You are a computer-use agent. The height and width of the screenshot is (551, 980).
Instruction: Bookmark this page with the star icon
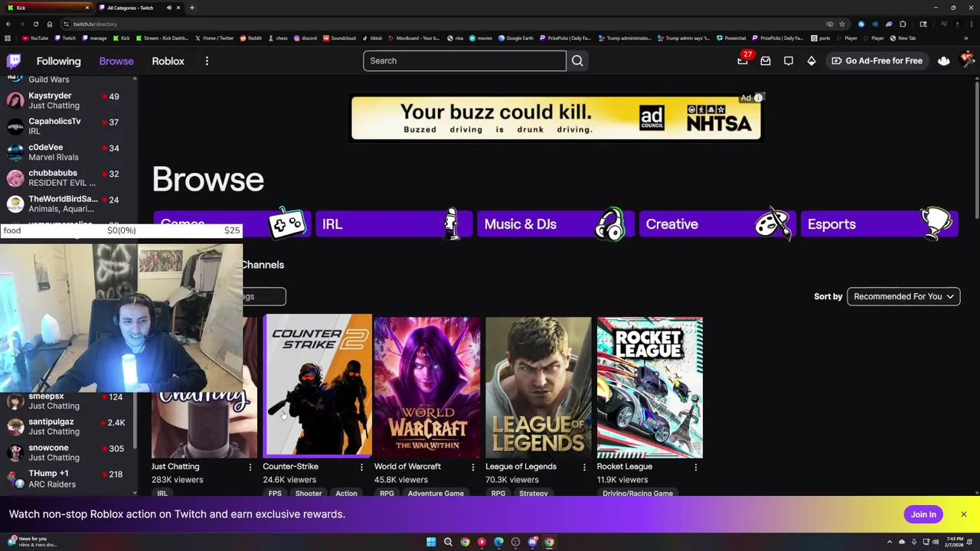click(x=842, y=24)
